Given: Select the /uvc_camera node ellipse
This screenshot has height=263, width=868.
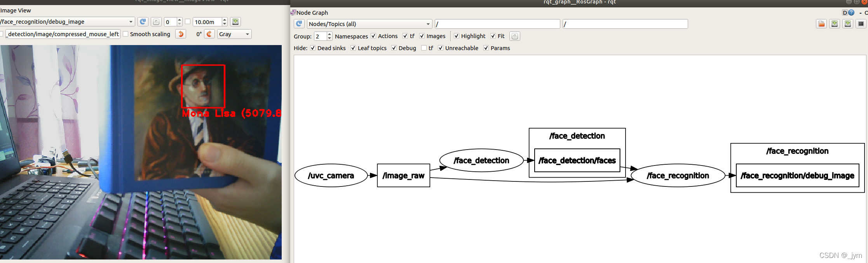Looking at the screenshot, I should click(331, 176).
